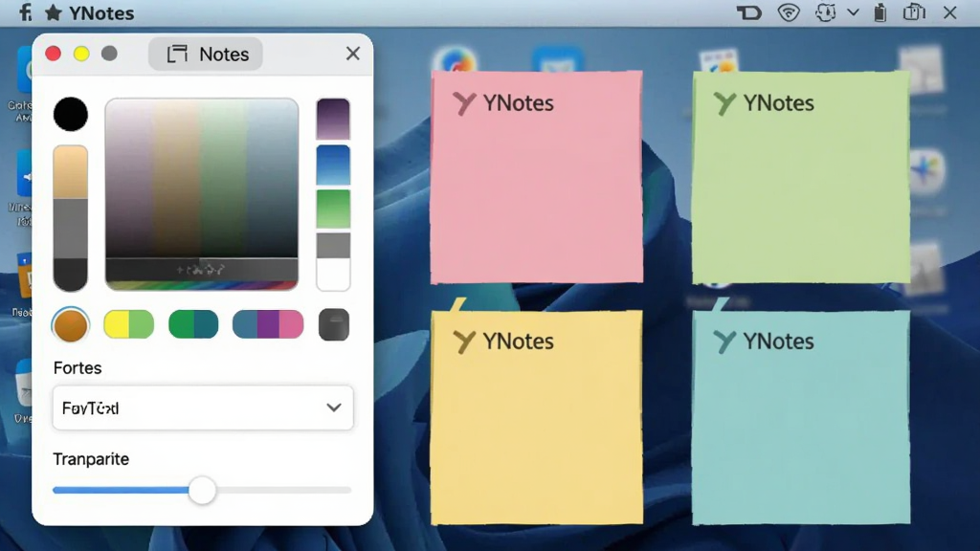The height and width of the screenshot is (551, 980).
Task: Click the yellow YNotes sticky note
Action: (537, 417)
